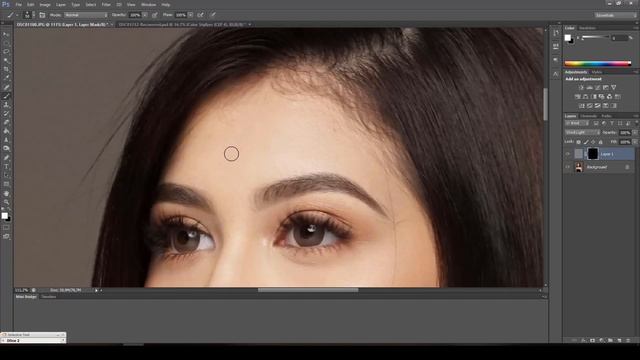This screenshot has height=360, width=640.
Task: Select the Eraser tool
Action: pos(6,122)
